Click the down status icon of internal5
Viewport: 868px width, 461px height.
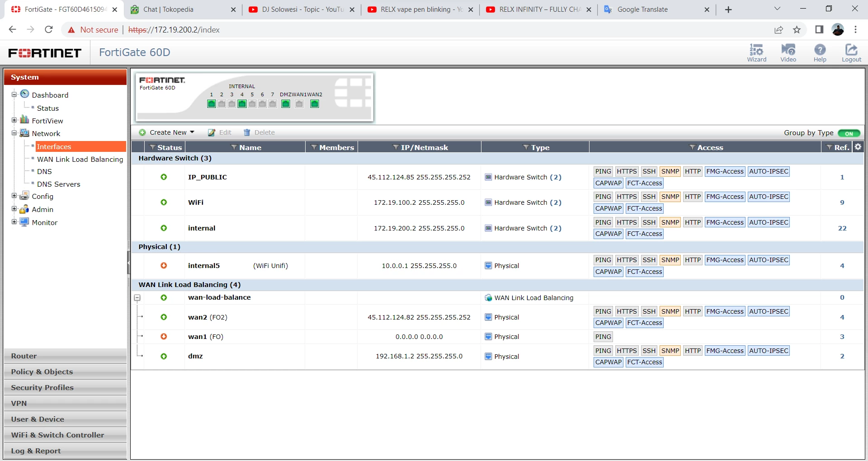pyautogui.click(x=164, y=266)
